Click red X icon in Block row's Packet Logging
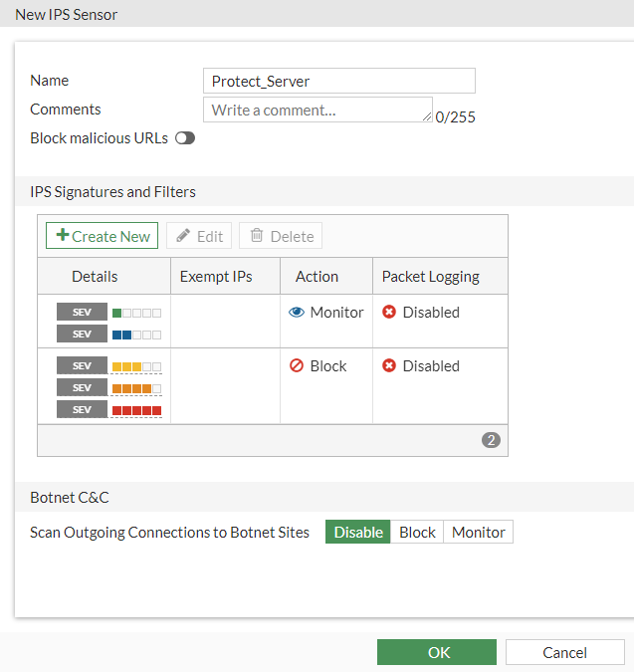The height and width of the screenshot is (672, 634). click(x=389, y=365)
